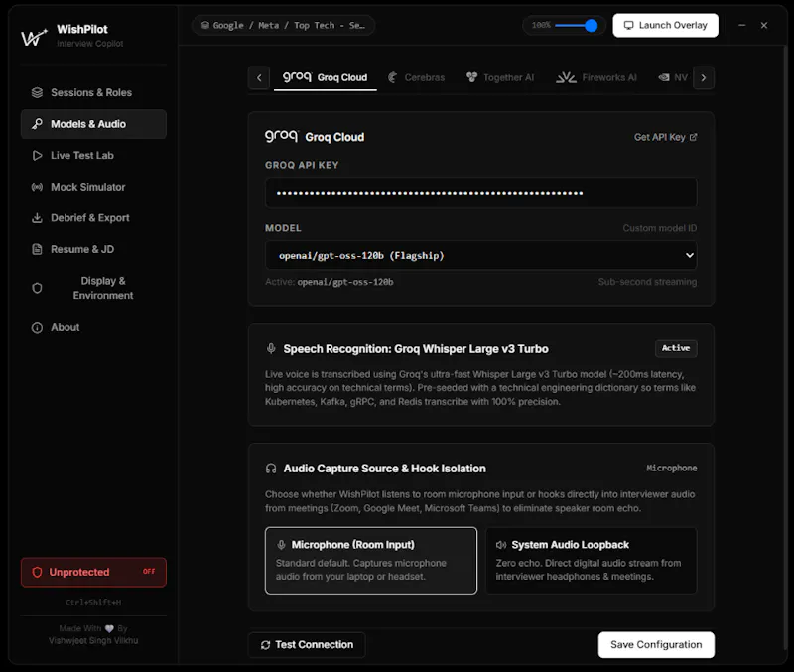
Task: Switch to the Fireworks AI tab
Action: click(596, 78)
